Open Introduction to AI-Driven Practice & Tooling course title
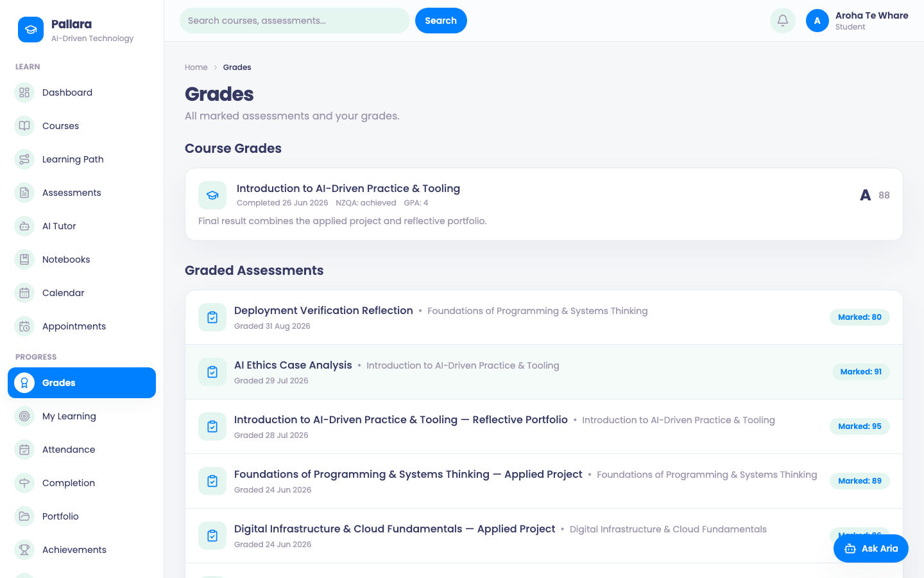This screenshot has width=924, height=578. point(348,188)
